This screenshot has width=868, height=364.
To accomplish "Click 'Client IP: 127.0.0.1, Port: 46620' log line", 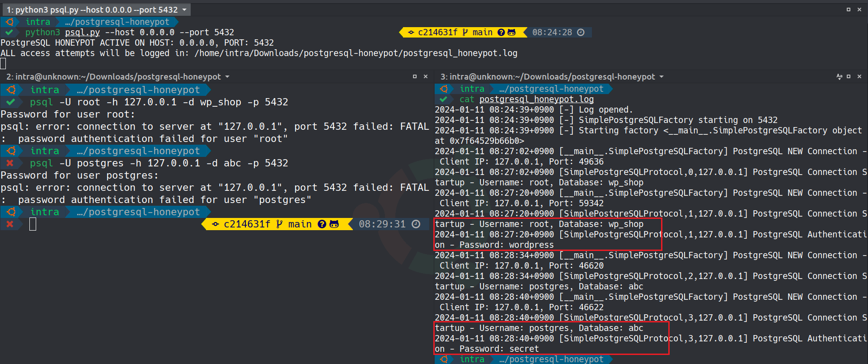I will coord(521,266).
